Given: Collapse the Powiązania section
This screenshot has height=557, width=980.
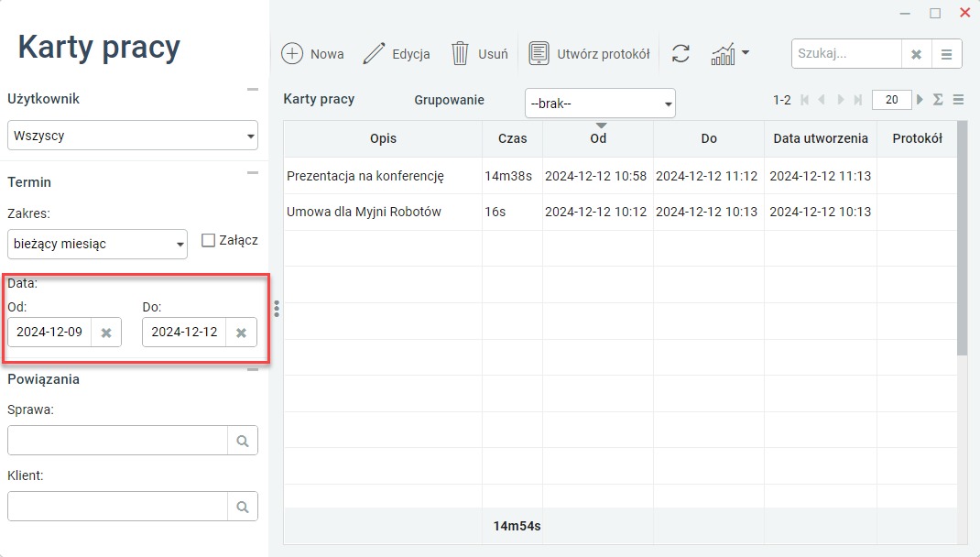Looking at the screenshot, I should (253, 370).
